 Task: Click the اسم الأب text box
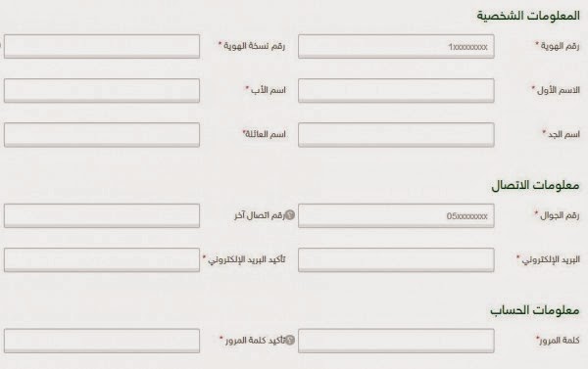click(102, 90)
